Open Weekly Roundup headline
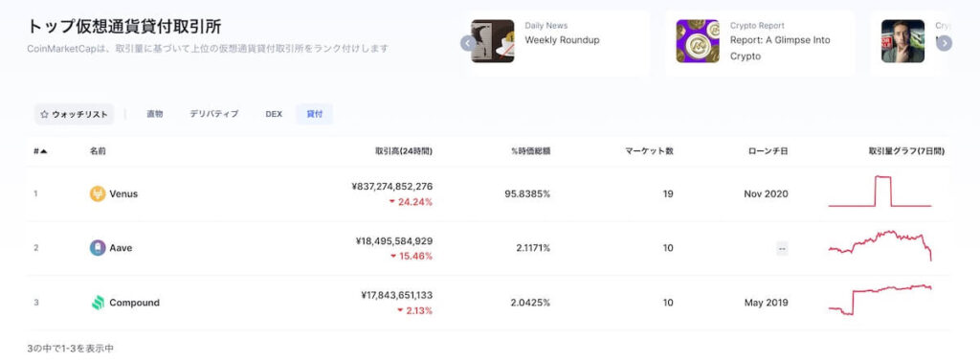The height and width of the screenshot is (362, 980). point(562,40)
